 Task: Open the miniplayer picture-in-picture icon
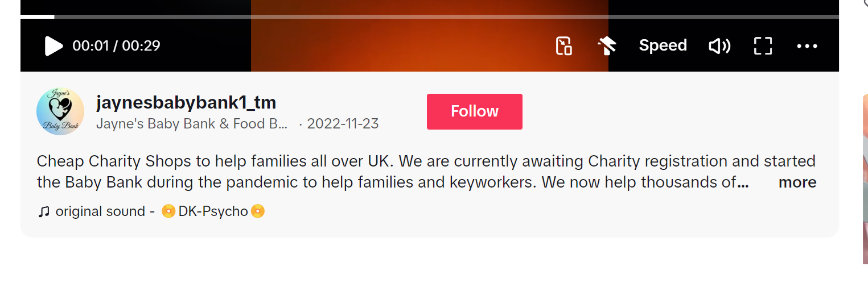point(563,45)
